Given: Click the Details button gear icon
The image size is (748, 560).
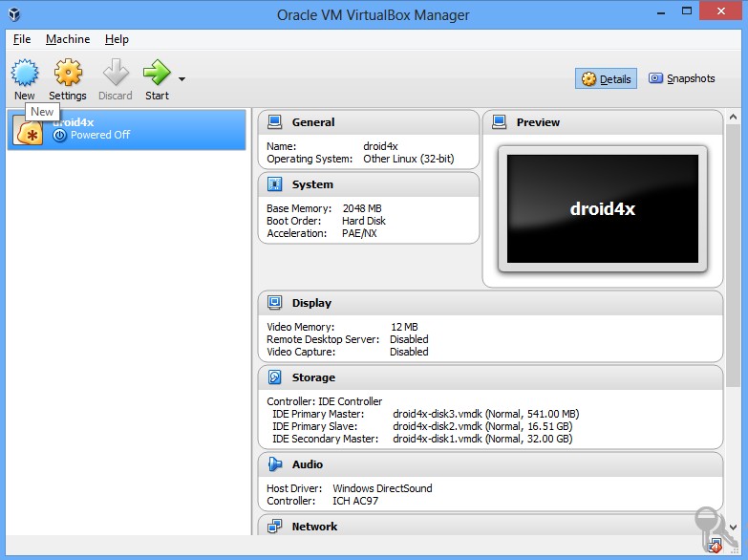Looking at the screenshot, I should (589, 78).
